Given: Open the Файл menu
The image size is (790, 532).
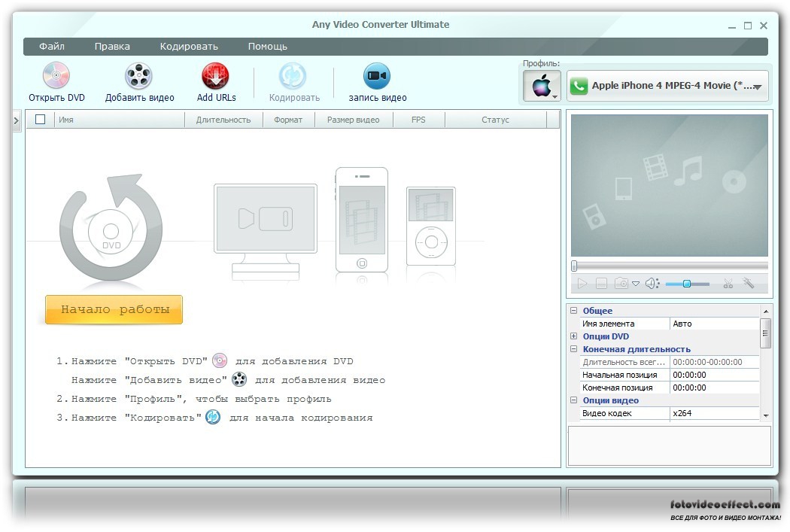Looking at the screenshot, I should [x=52, y=47].
